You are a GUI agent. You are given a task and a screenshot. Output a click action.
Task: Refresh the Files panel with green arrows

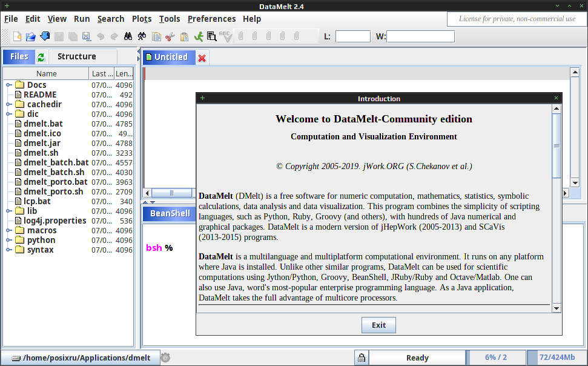click(41, 57)
